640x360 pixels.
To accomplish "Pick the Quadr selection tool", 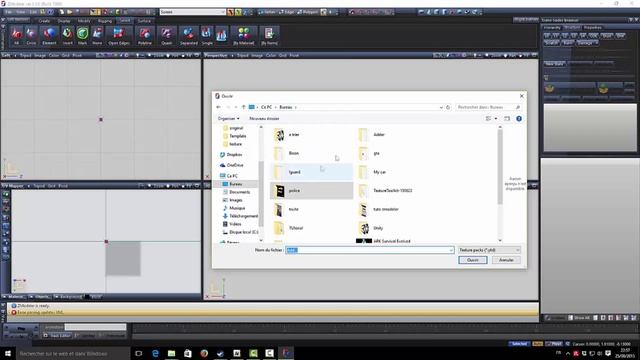I will click(167, 36).
